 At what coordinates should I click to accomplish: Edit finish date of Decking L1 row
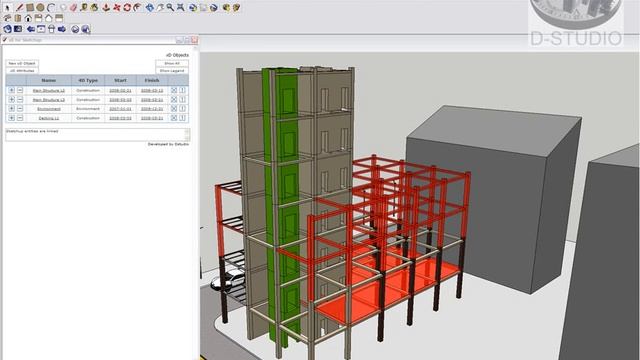(152, 118)
